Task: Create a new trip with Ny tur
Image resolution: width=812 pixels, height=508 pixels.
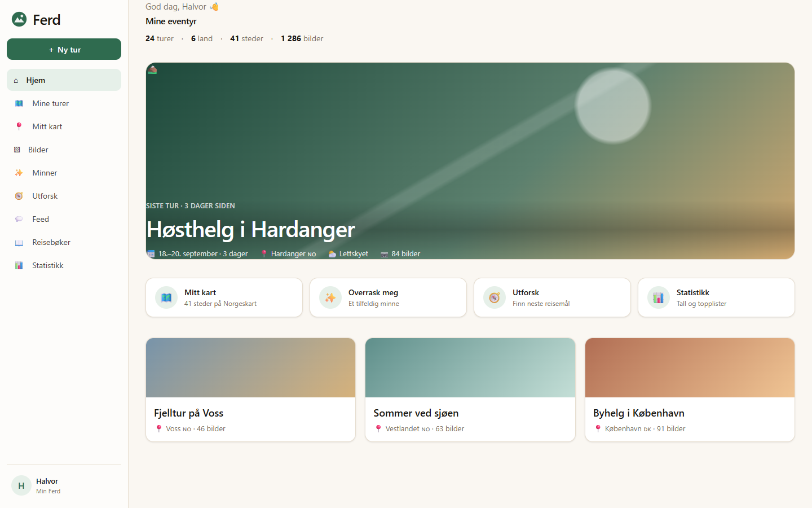Action: pyautogui.click(x=64, y=49)
